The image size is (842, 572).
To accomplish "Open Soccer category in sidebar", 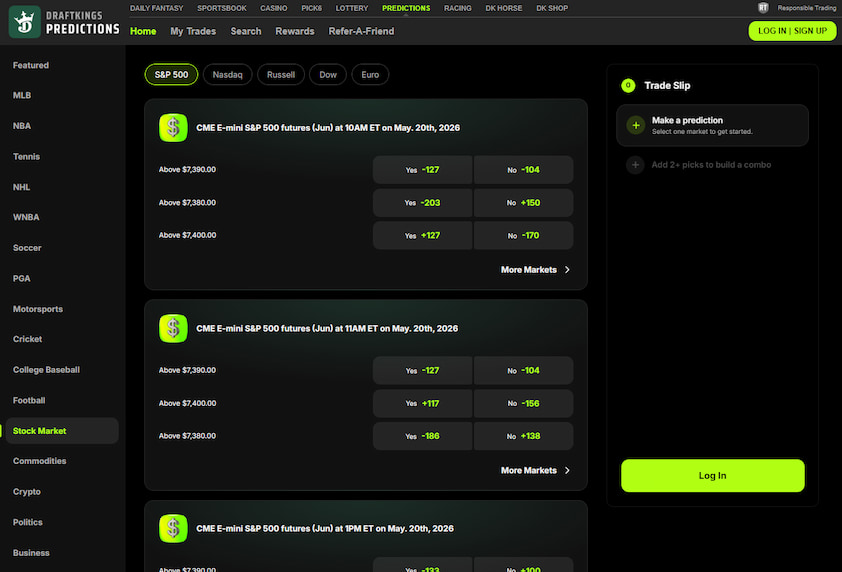I will point(27,248).
